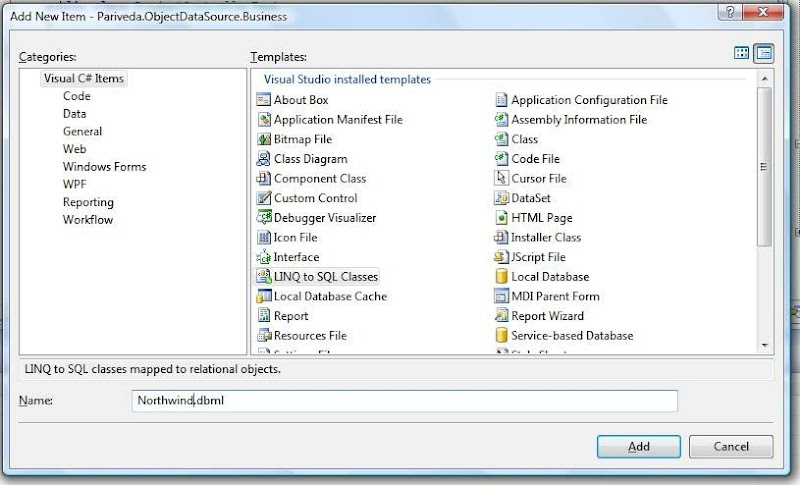
Task: Choose the Installer Class icon
Action: [x=501, y=237]
